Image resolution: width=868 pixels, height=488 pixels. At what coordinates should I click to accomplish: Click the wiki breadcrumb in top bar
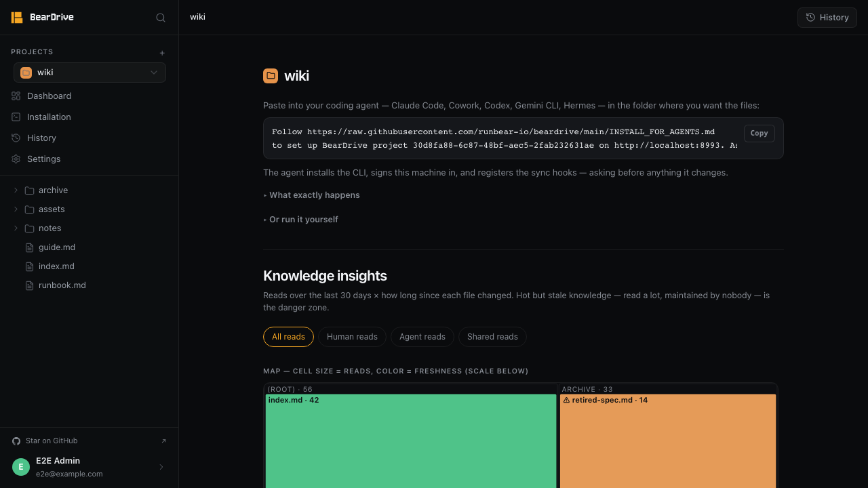(197, 17)
